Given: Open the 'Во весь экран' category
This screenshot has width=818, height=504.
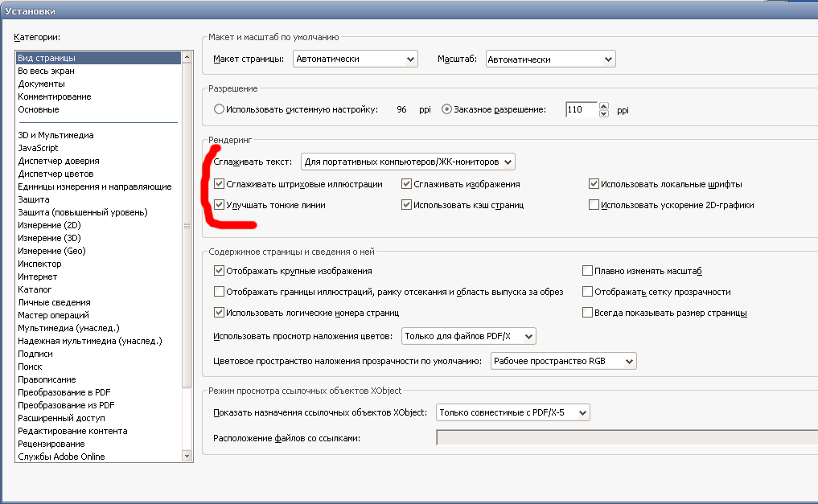Looking at the screenshot, I should pos(46,71).
